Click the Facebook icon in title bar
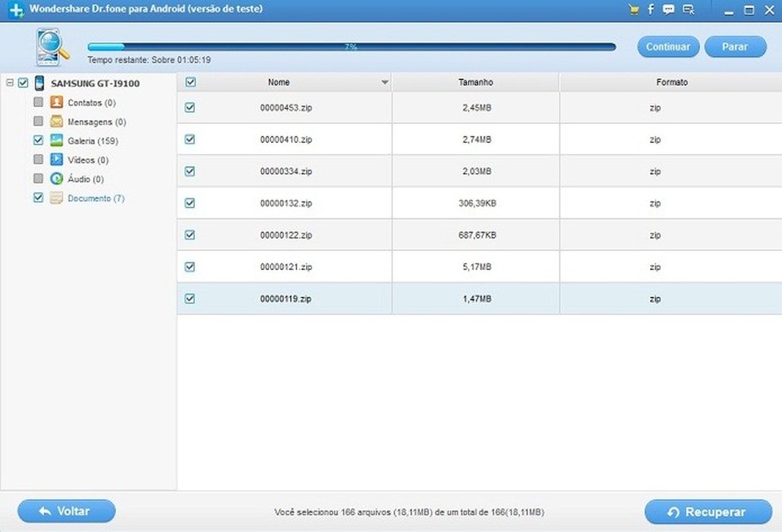Screen dimensions: 782x532 (652, 10)
